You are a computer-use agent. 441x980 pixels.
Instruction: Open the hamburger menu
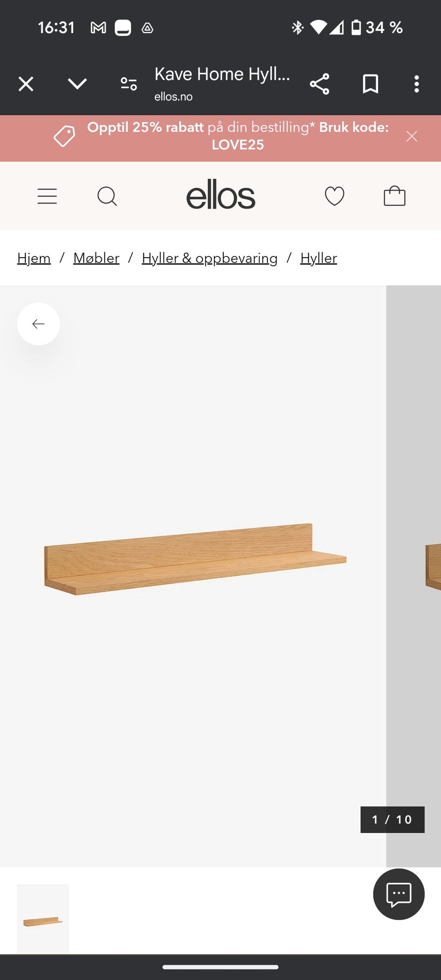point(47,196)
